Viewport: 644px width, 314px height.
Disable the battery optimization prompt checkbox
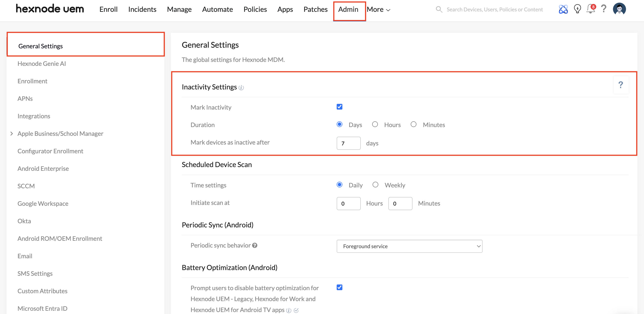click(x=339, y=287)
